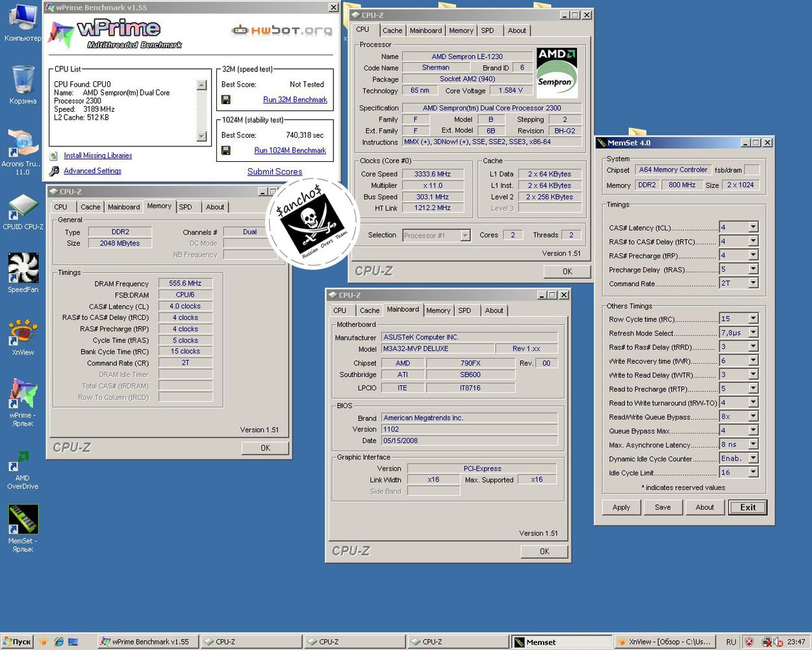Launch AMD OverDrive desktop shortcut
Image resolution: width=812 pixels, height=650 pixels.
click(x=23, y=469)
